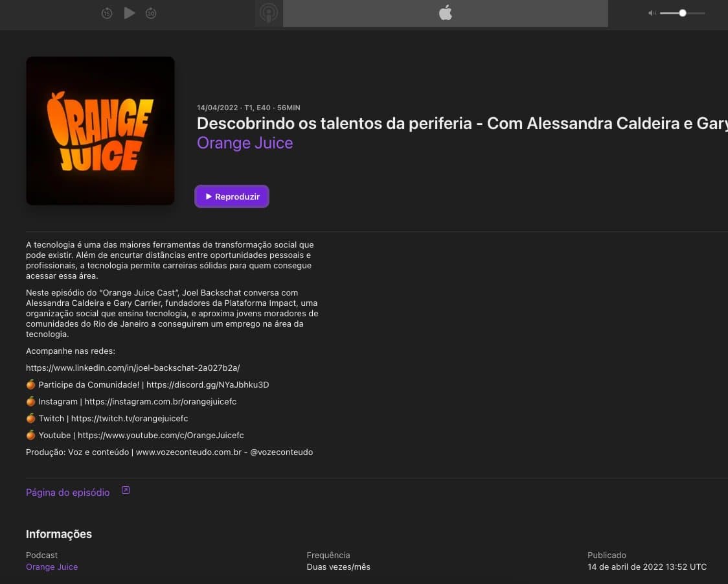Click the Apple logo in the now-playing display

pyautogui.click(x=446, y=13)
